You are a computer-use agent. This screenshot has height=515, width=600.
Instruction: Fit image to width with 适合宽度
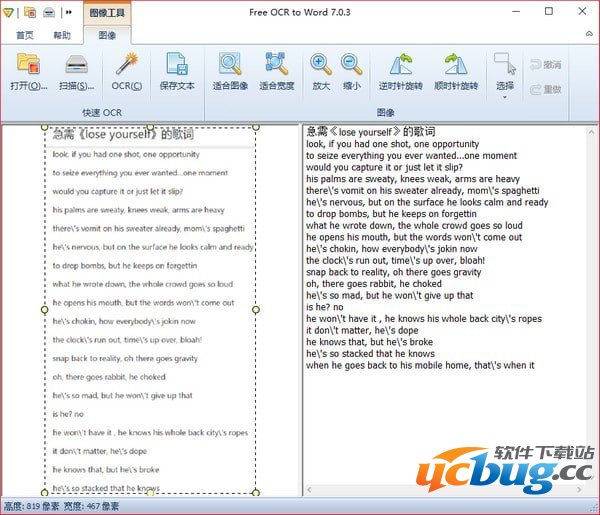(277, 72)
